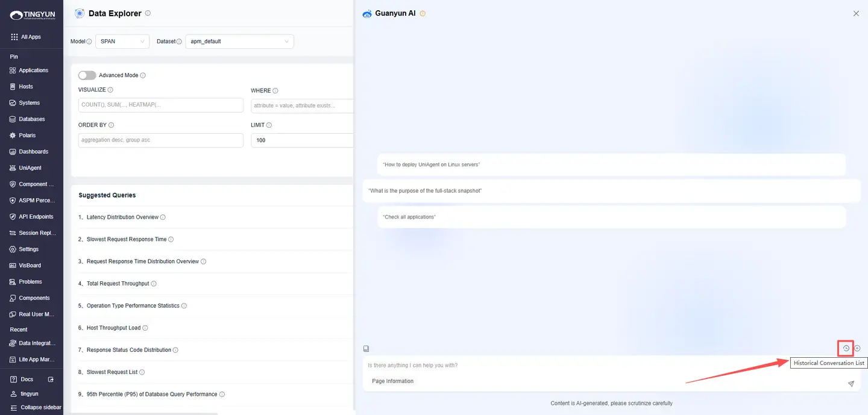Toggle the Advanced Mode switch
Screen dimensions: 868x415
pyautogui.click(x=87, y=75)
